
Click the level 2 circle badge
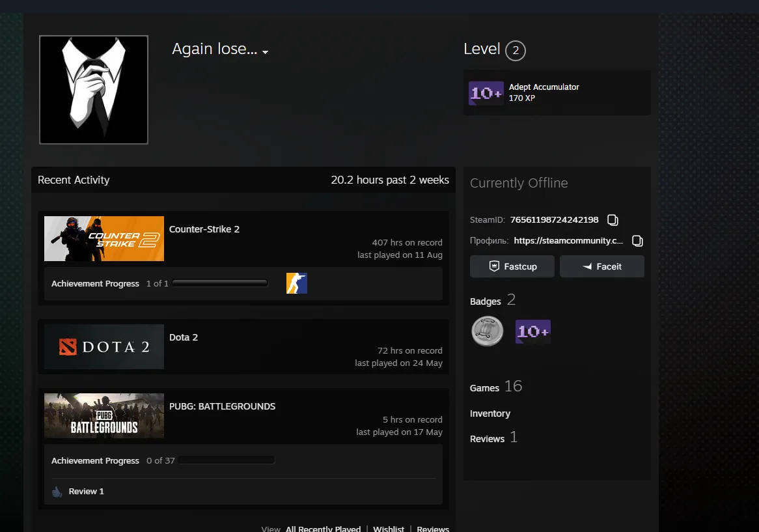(x=516, y=50)
